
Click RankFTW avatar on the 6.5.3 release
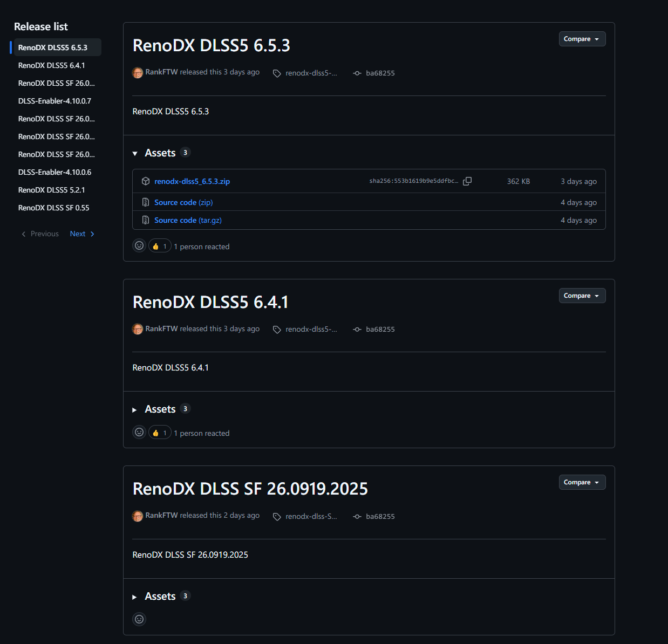pos(138,72)
